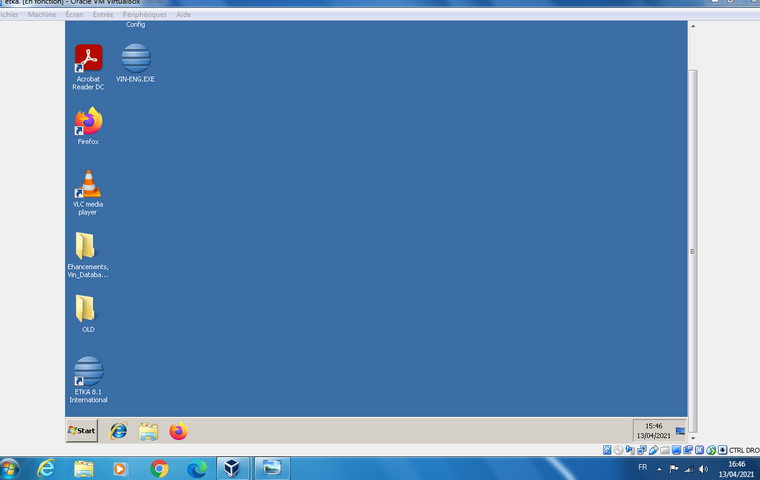Switch to the picture window taskbar button
The width and height of the screenshot is (760, 480).
pyautogui.click(x=272, y=468)
